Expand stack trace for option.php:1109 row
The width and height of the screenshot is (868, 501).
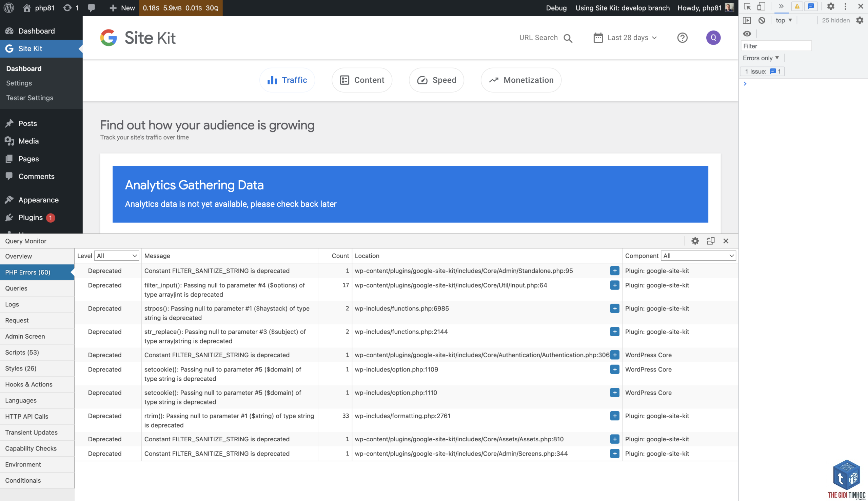614,369
